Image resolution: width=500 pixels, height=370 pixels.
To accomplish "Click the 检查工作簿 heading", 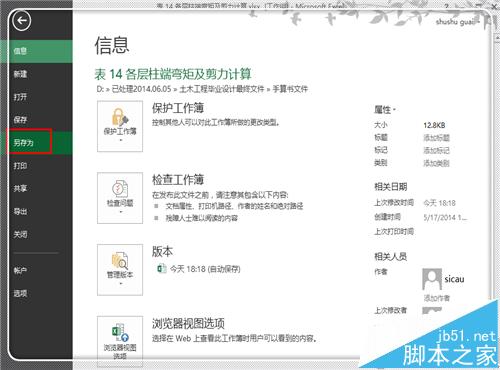I will pos(178,180).
